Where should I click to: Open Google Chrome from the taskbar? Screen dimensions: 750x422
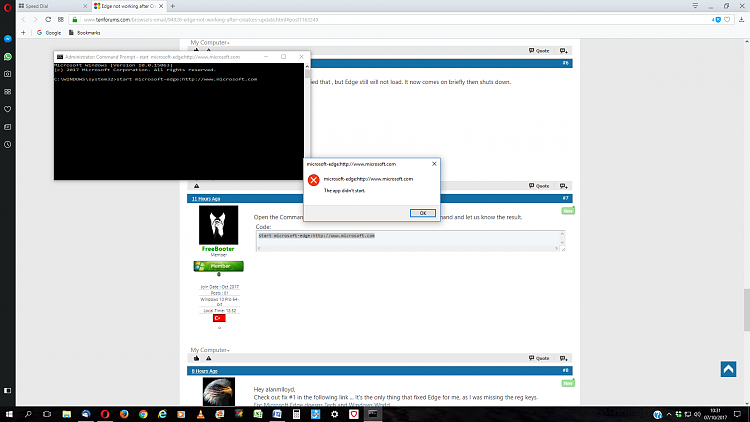click(x=143, y=414)
